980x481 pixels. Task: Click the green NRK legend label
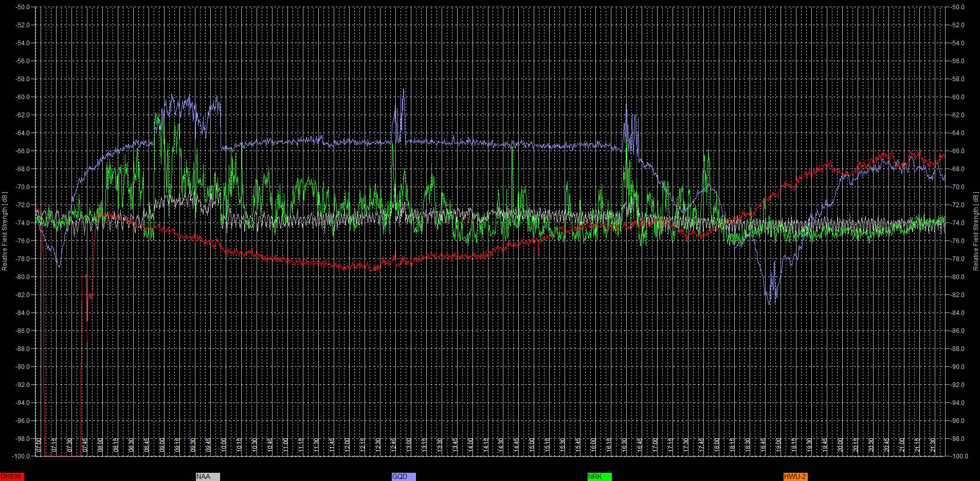click(599, 477)
